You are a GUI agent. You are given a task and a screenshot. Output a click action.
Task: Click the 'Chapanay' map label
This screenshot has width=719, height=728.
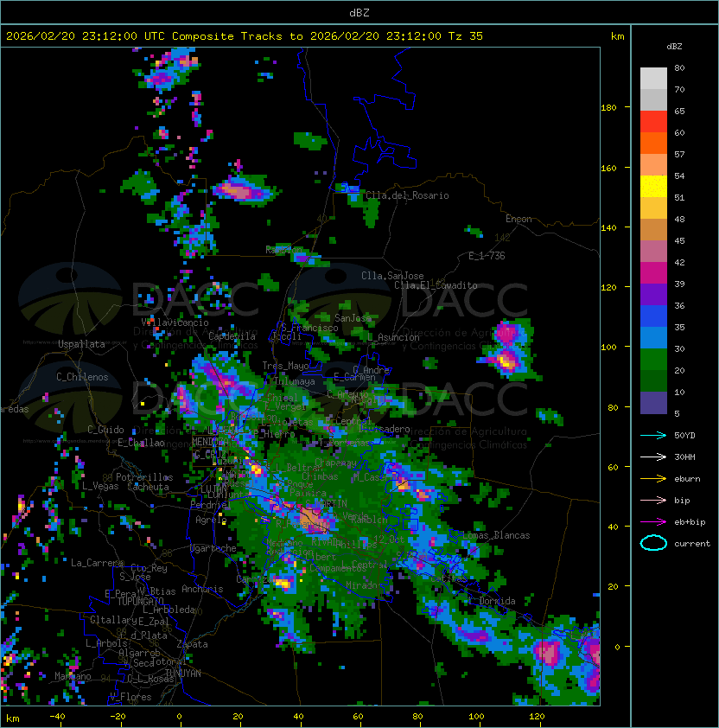pos(335,463)
